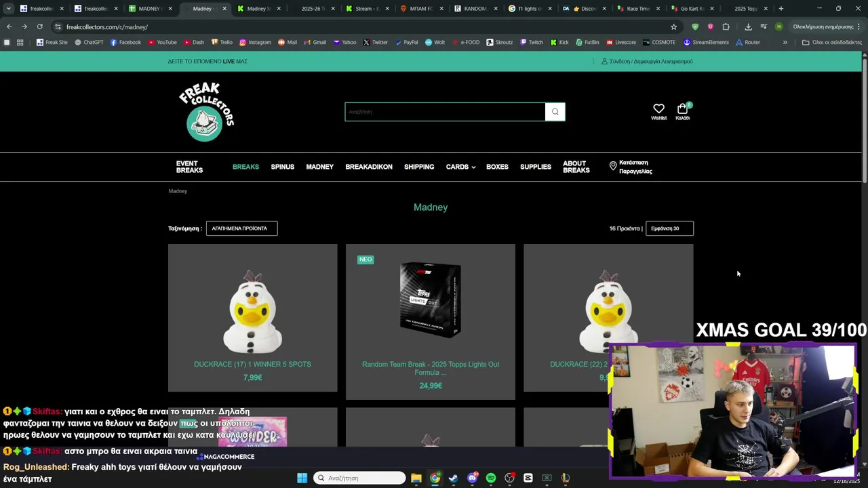Open the apps grid icon in bookmarks bar

(20, 42)
